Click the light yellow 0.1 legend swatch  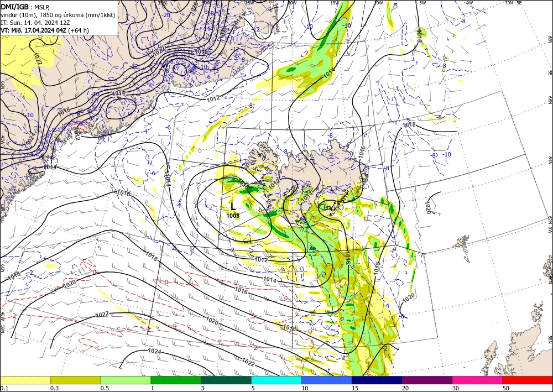click(x=25, y=380)
